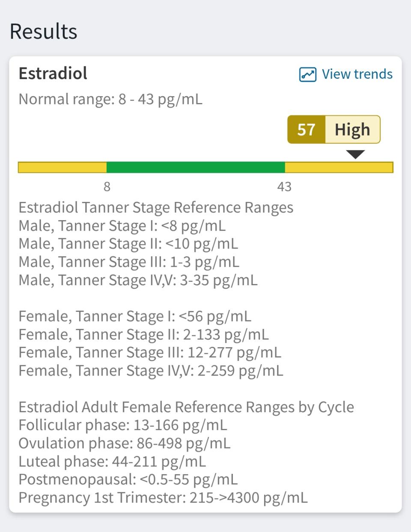The height and width of the screenshot is (532, 411).
Task: Click the black triangle result marker
Action: [355, 154]
